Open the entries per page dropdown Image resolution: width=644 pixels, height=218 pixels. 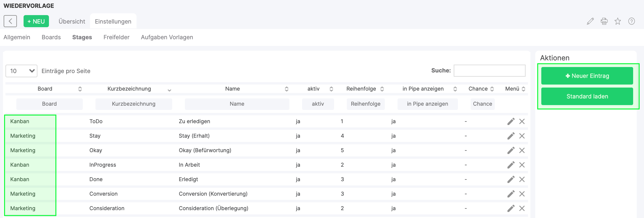[x=21, y=71]
